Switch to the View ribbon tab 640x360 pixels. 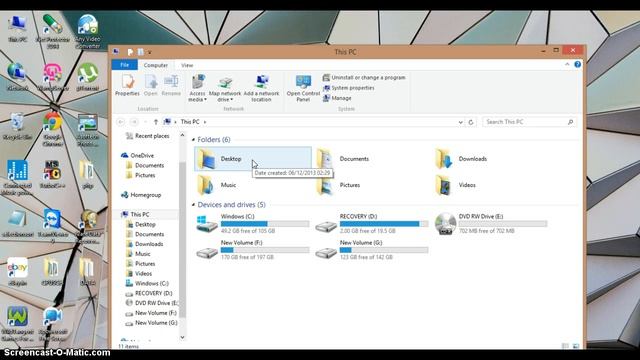pyautogui.click(x=187, y=65)
